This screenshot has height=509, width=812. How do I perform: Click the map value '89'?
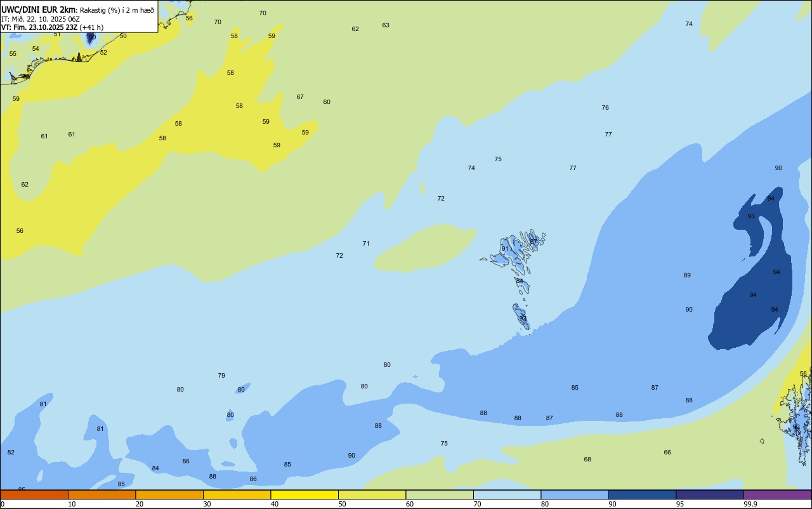[687, 275]
